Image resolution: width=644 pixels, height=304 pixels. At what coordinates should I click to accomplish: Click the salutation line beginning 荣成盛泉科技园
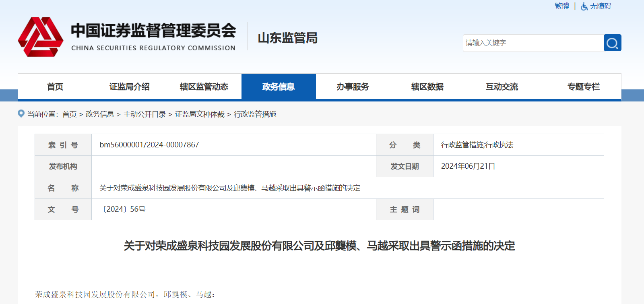(x=125, y=294)
